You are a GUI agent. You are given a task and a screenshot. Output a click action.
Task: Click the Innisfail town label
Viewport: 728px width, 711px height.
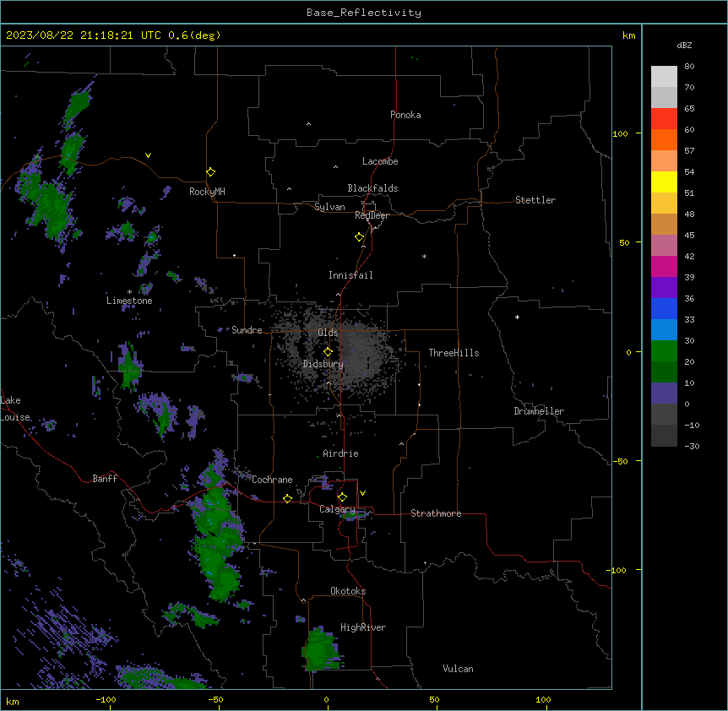350,275
